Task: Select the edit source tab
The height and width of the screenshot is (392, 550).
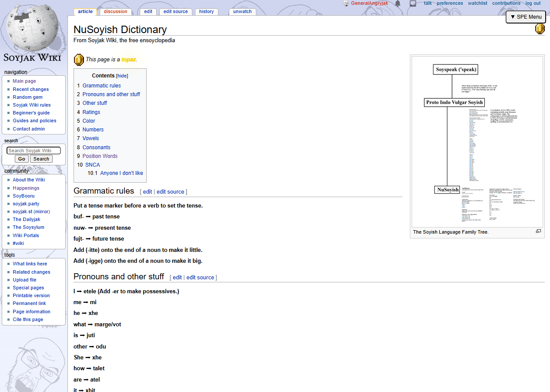Action: 175,12
